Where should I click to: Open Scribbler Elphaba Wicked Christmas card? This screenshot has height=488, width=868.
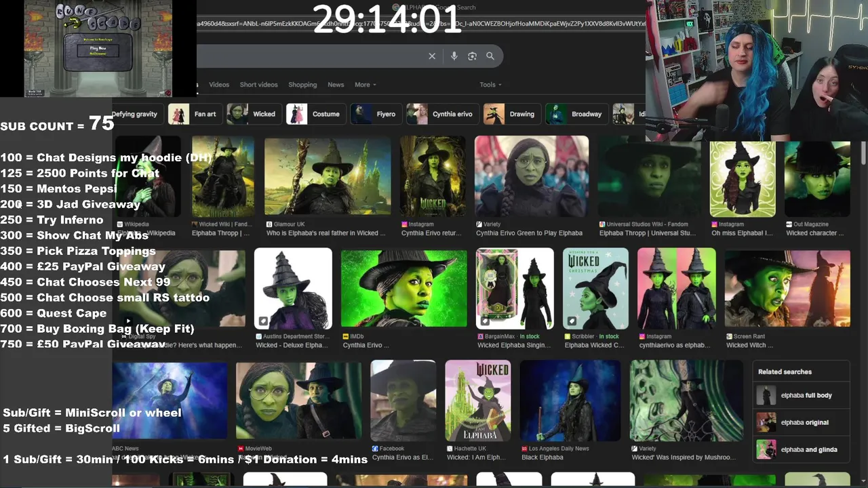(x=595, y=287)
